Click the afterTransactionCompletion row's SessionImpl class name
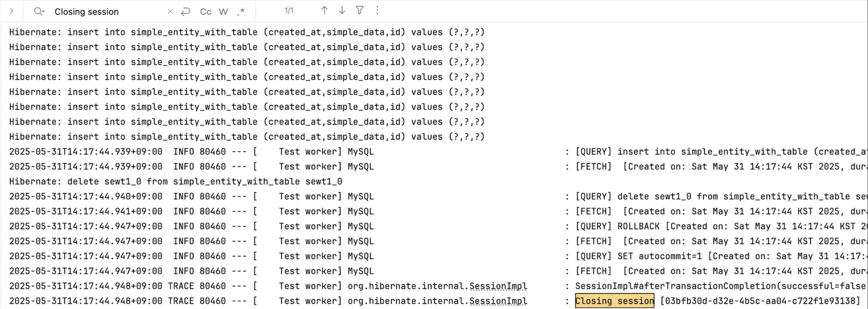The width and height of the screenshot is (868, 309). [x=437, y=286]
